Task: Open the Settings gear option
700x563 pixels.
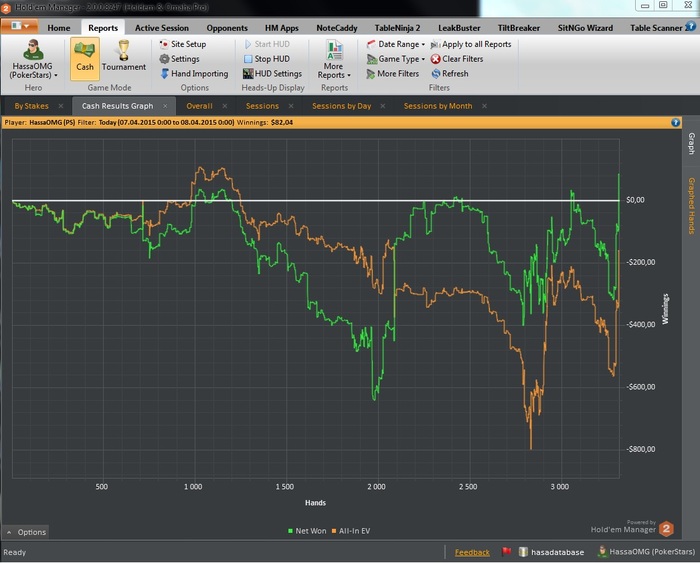Action: pyautogui.click(x=184, y=59)
